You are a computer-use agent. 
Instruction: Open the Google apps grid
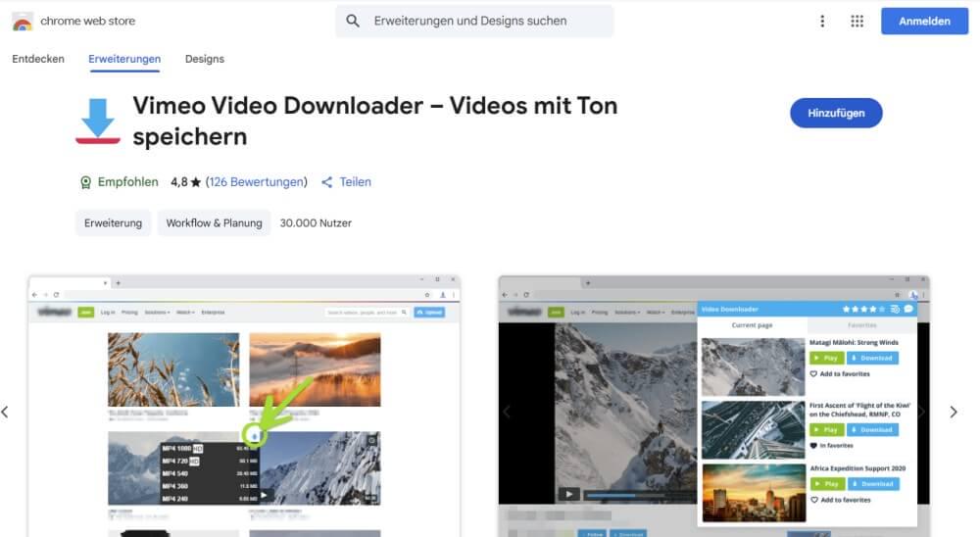click(x=857, y=22)
